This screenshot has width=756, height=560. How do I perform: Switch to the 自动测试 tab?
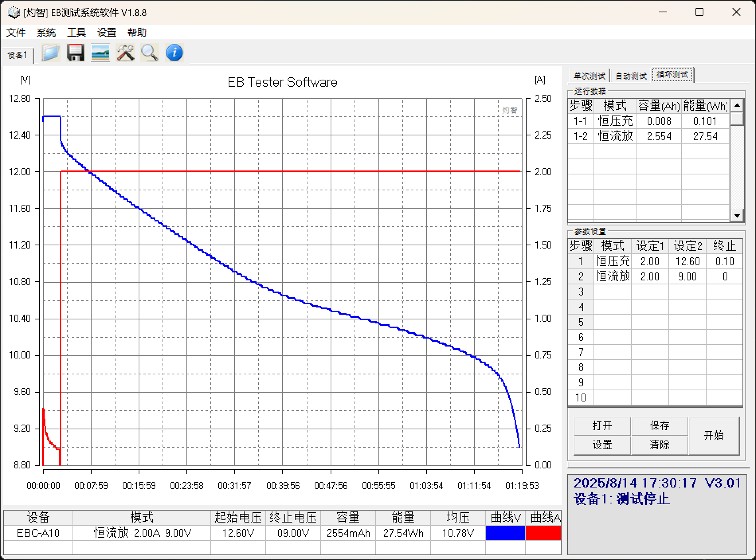pyautogui.click(x=631, y=76)
